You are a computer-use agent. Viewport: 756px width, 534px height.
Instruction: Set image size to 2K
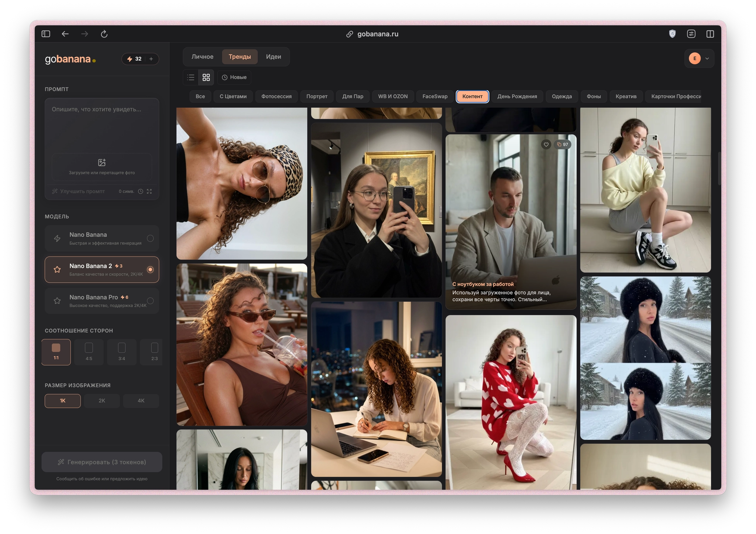pyautogui.click(x=102, y=401)
